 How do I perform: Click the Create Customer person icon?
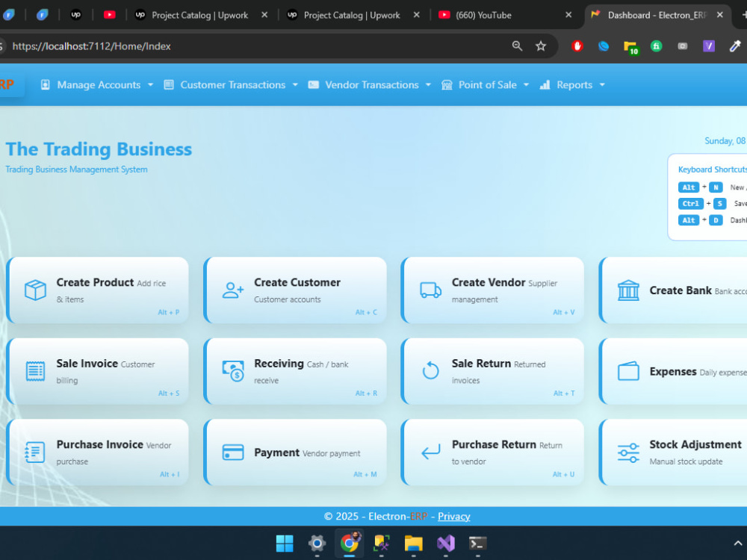coord(233,290)
